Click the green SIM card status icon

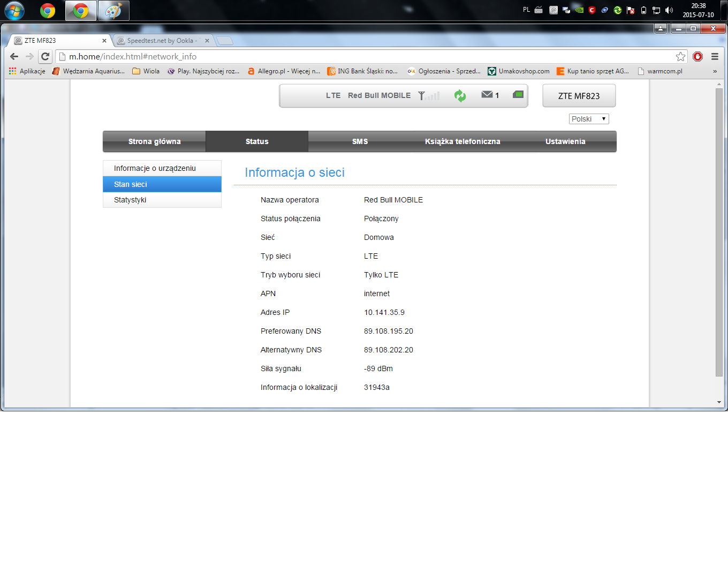[518, 95]
